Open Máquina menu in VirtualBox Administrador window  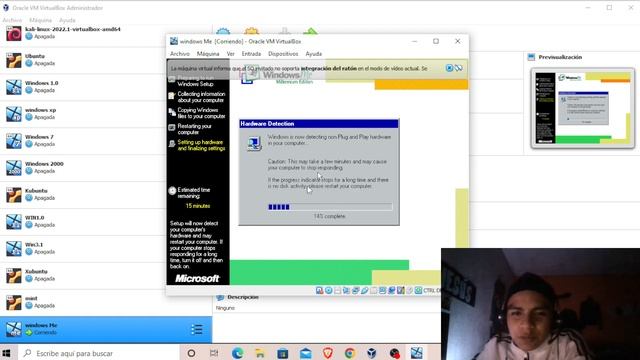(x=40, y=20)
